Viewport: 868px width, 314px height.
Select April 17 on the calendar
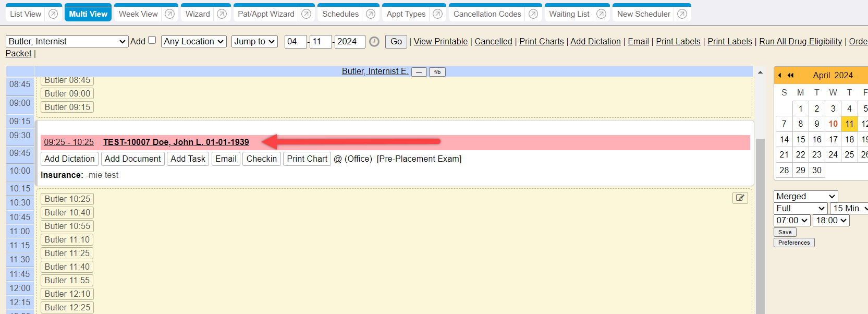click(833, 139)
